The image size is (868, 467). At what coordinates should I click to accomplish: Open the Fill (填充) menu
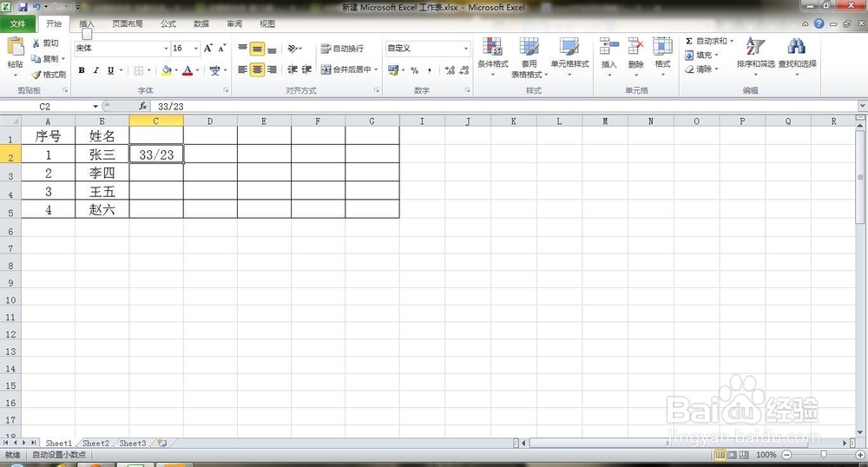coord(702,56)
